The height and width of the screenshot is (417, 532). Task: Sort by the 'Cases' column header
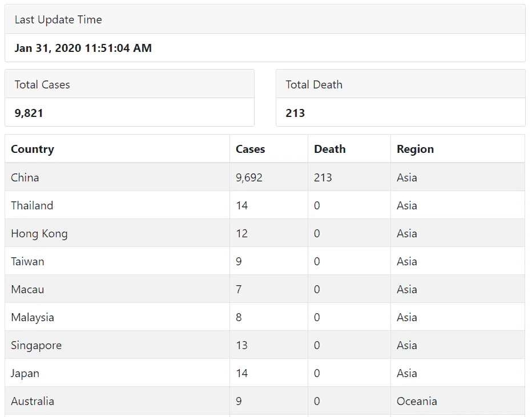[x=269, y=149]
